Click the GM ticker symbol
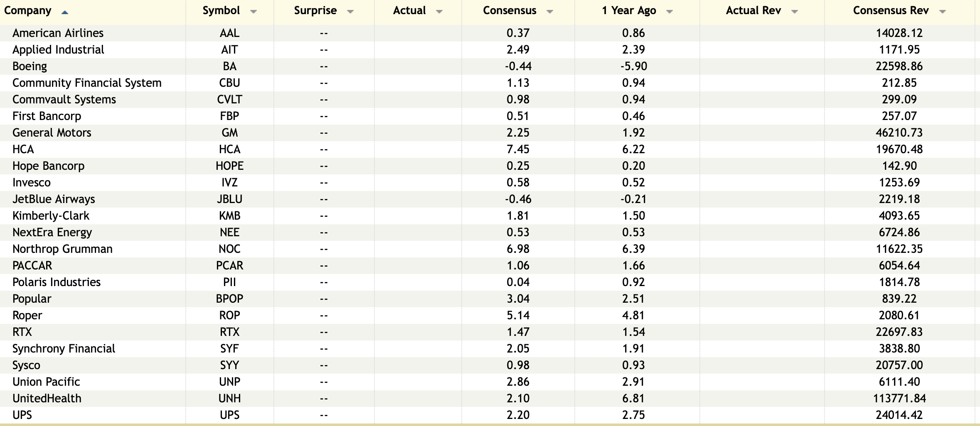The image size is (980, 426). coord(229,132)
